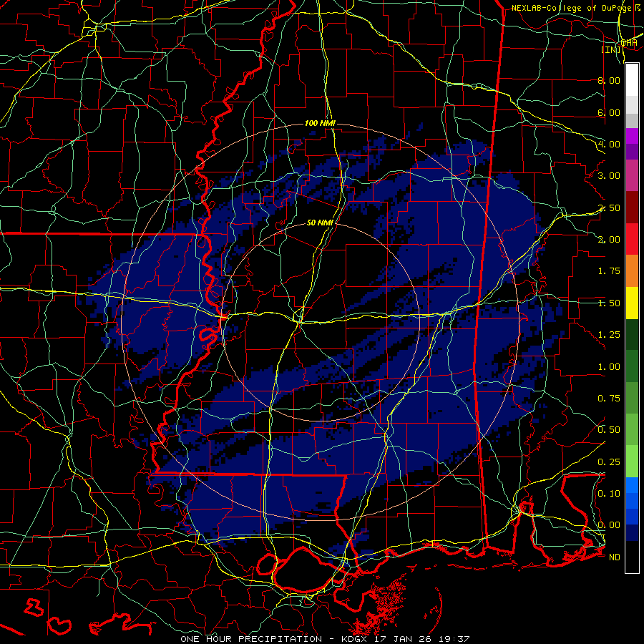Click the 50 NMI range ring label
This screenshot has height=644, width=644.
coord(320,223)
